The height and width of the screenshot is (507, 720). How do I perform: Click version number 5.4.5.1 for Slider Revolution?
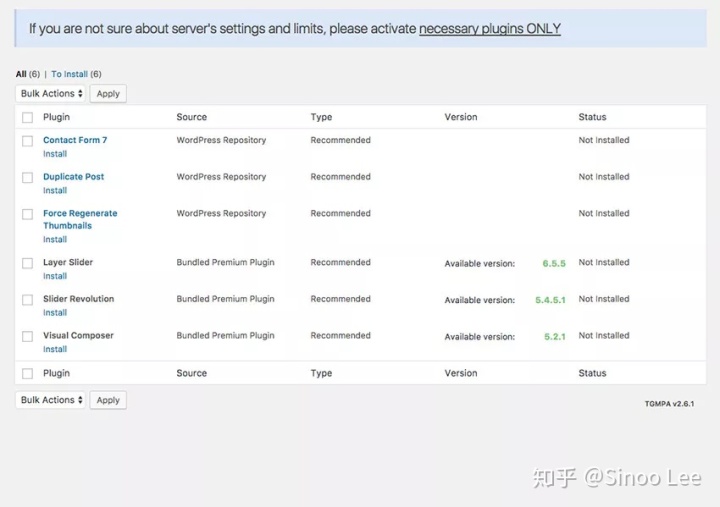(550, 300)
